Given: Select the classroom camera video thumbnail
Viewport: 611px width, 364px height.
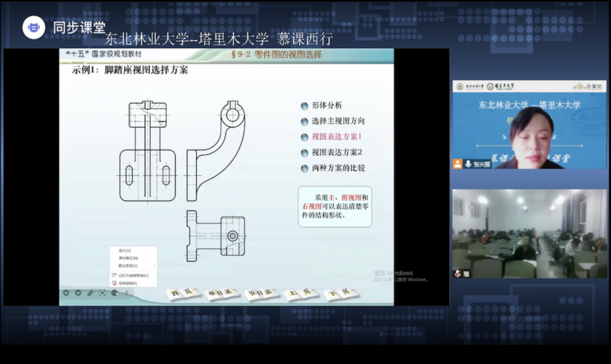Looking at the screenshot, I should pos(529,234).
